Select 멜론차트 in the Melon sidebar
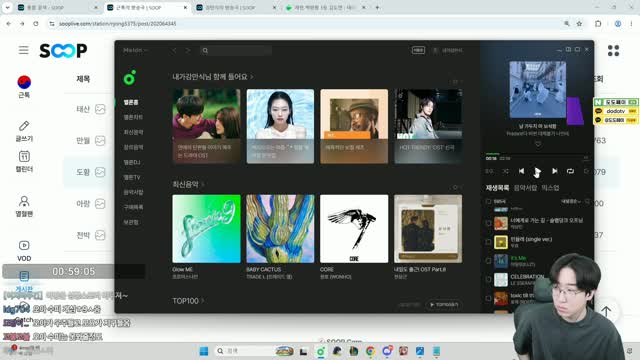Viewport: 640px width, 360px height. tap(133, 117)
